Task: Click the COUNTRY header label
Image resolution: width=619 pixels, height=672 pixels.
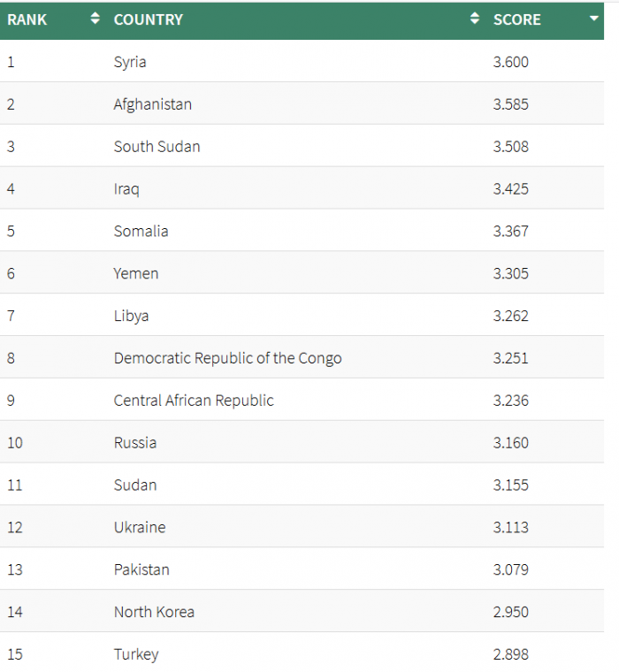Action: tap(149, 19)
